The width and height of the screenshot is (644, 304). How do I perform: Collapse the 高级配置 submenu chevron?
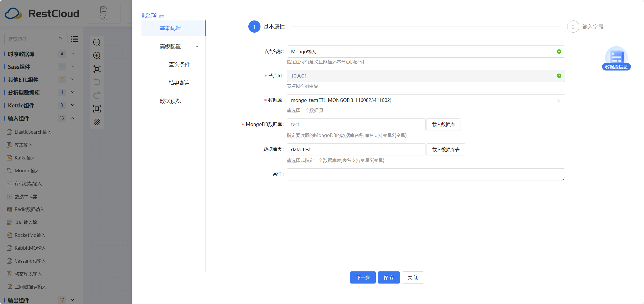[197, 46]
